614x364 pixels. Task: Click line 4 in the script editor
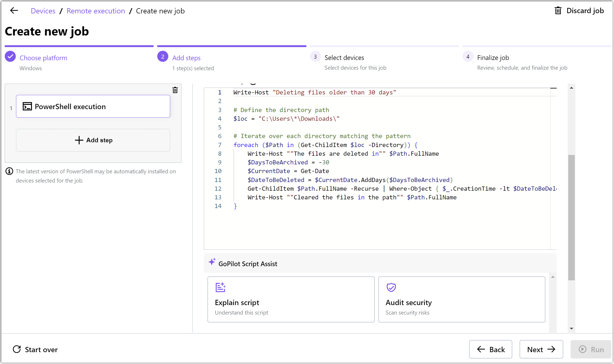point(287,119)
